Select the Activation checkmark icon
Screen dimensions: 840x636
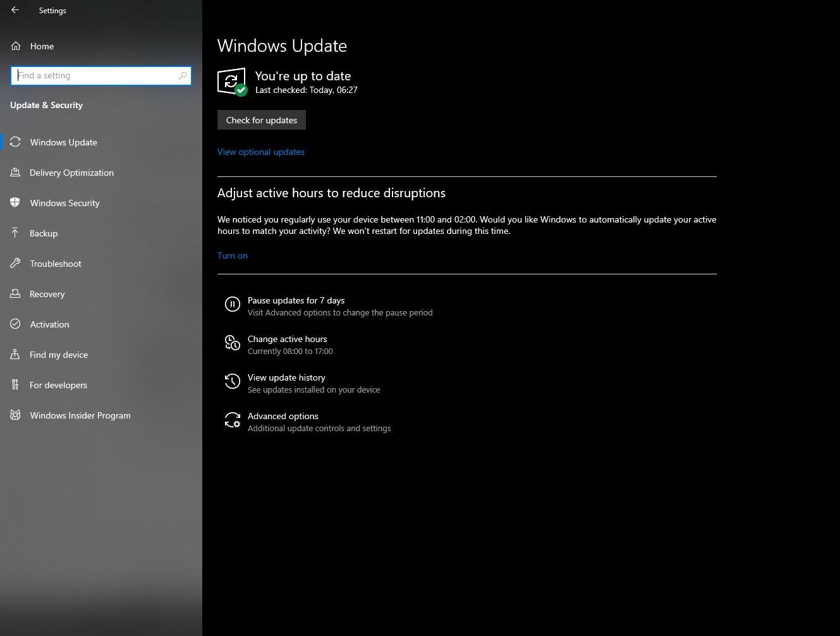click(16, 324)
